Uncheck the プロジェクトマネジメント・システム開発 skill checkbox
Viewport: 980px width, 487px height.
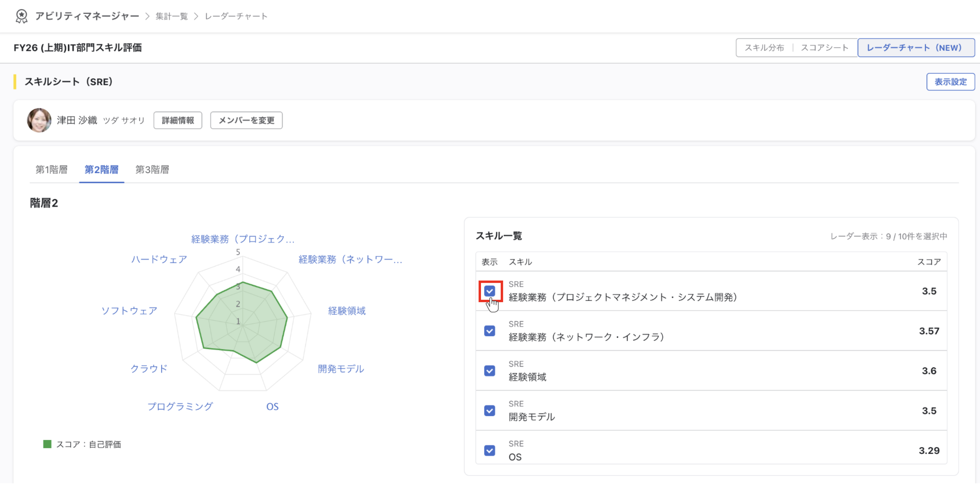click(490, 291)
